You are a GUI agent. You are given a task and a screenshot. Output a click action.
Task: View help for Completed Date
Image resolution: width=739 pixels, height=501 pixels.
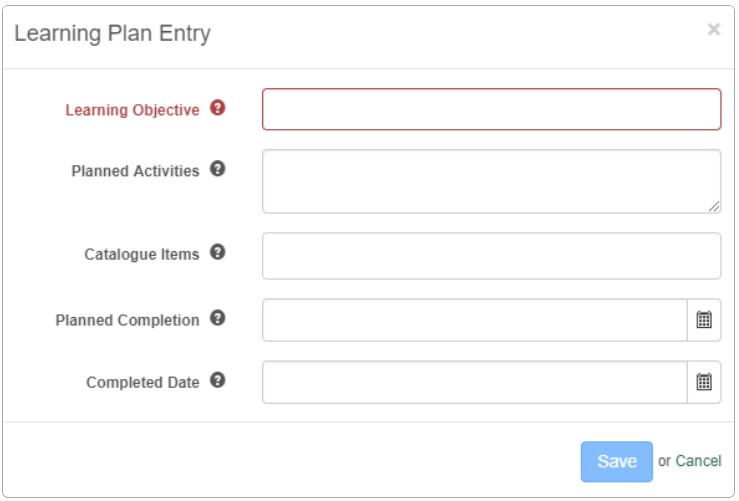tap(218, 380)
